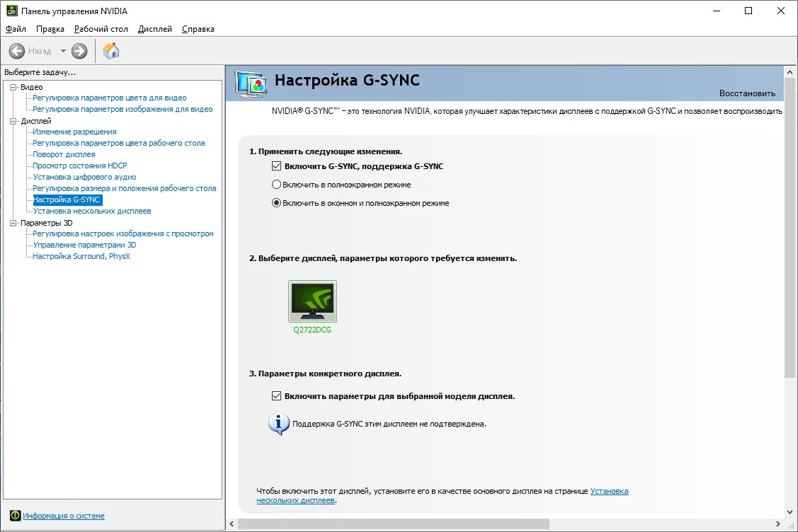
Task: Open Регулировка параметров цвета рабочего стола
Action: click(118, 143)
